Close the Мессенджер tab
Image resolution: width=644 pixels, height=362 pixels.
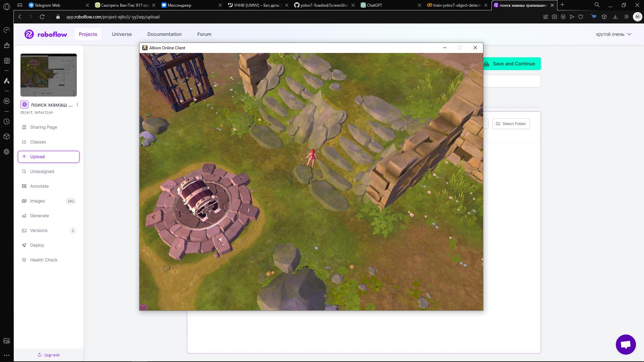[220, 5]
